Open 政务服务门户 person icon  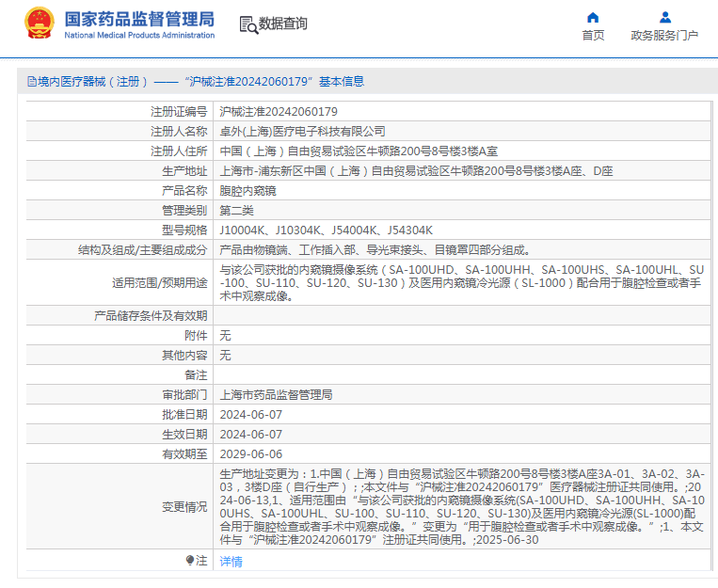coord(665,17)
